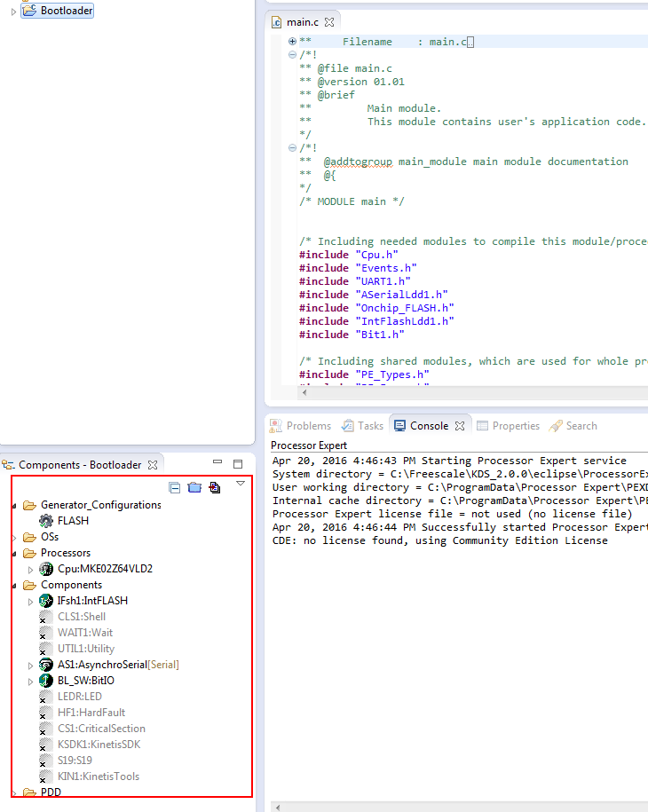This screenshot has width=648, height=812.
Task: Close the Console tab
Action: 460,426
